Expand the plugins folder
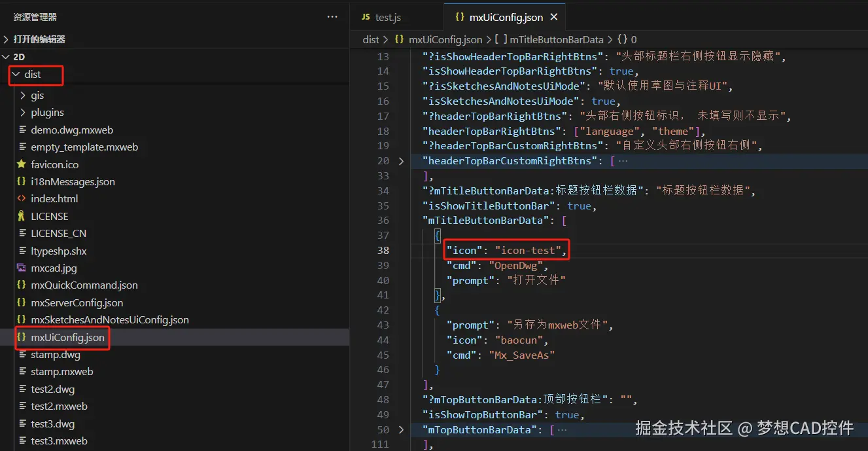This screenshot has width=868, height=451. [x=22, y=113]
